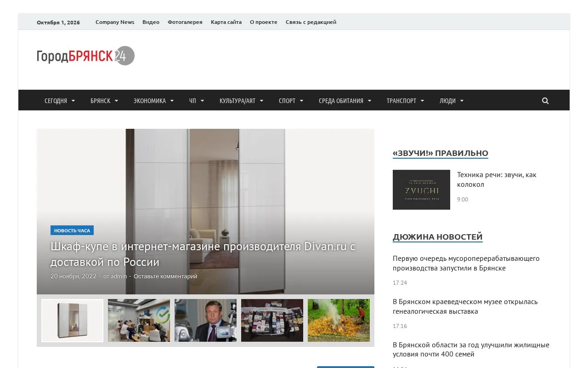Click the 17:16 news timestamp
This screenshot has width=588, height=368.
(x=400, y=326)
